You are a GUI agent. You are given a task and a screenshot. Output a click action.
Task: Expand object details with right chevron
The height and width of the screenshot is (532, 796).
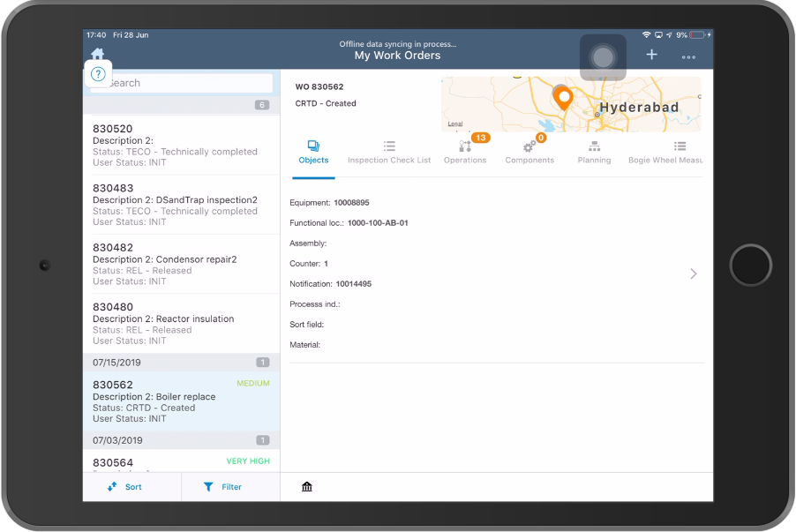(693, 274)
